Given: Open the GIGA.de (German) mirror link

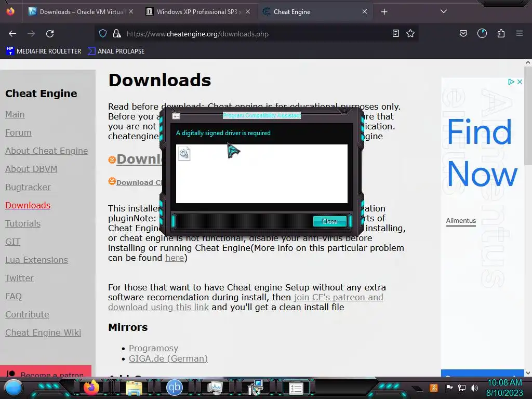Looking at the screenshot, I should (168, 358).
